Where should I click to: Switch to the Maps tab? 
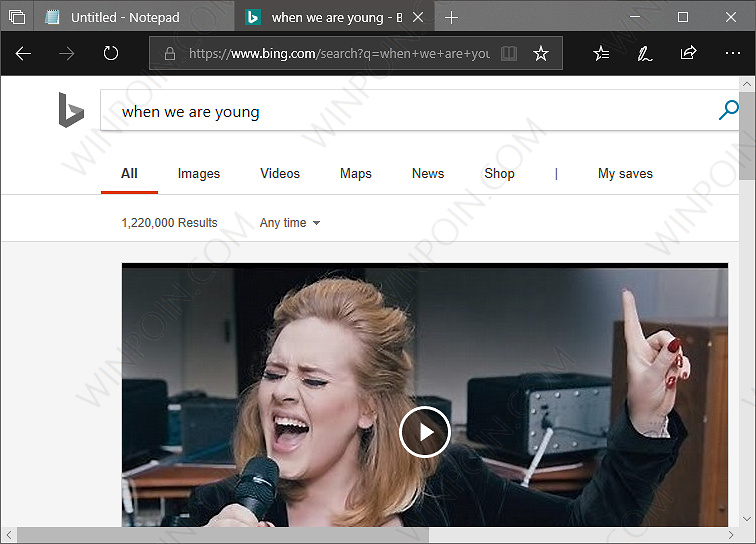pyautogui.click(x=356, y=174)
